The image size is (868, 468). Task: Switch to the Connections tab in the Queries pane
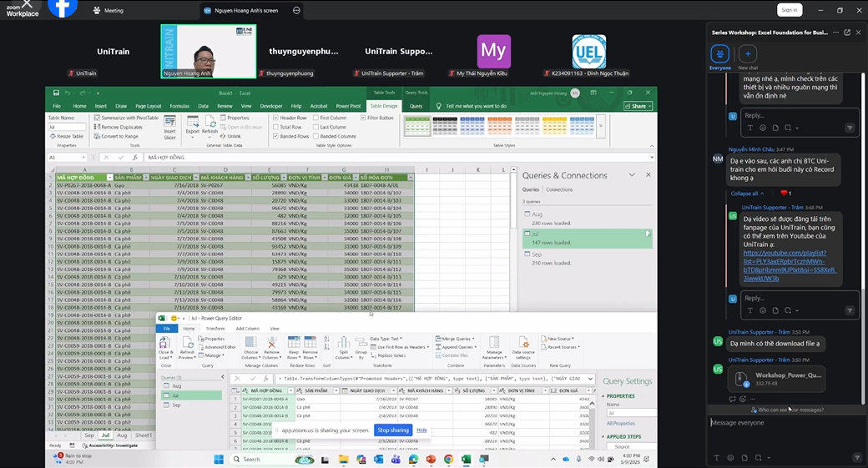click(x=559, y=189)
